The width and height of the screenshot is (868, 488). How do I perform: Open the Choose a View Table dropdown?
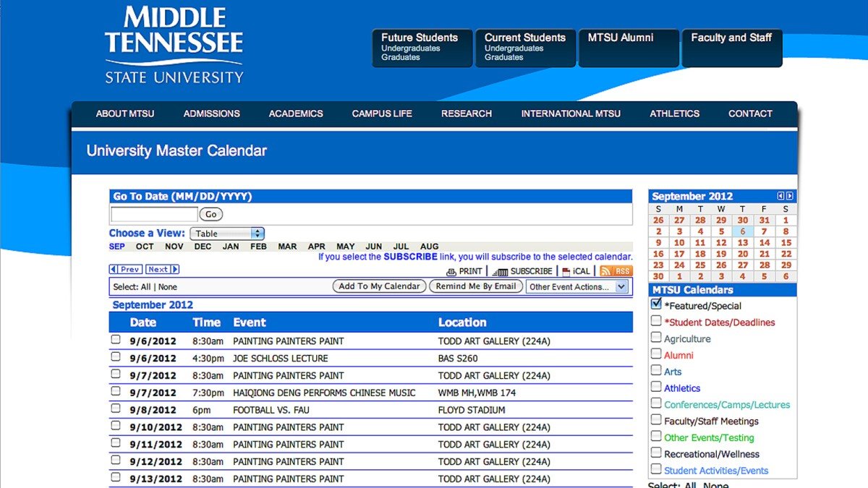click(x=227, y=234)
